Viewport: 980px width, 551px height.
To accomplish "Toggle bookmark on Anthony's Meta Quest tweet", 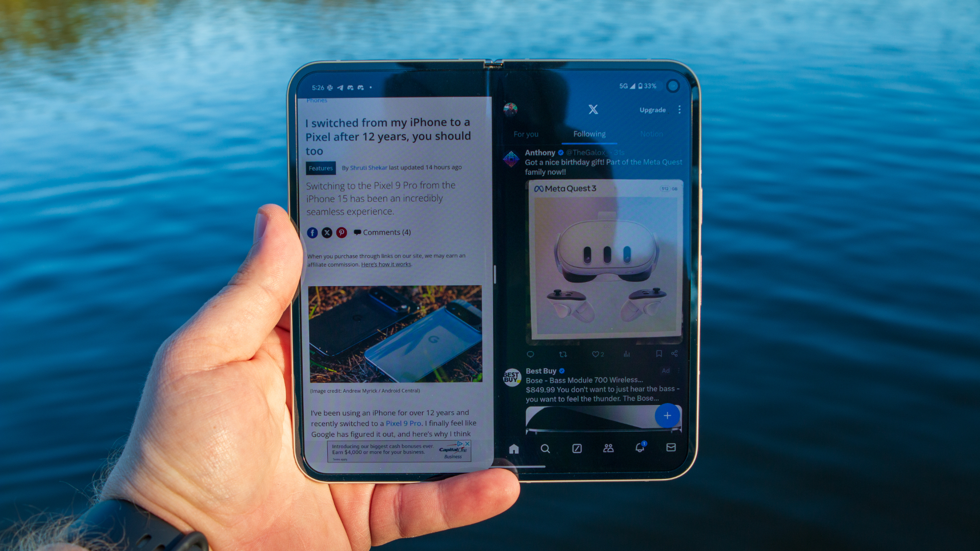I will (x=659, y=355).
